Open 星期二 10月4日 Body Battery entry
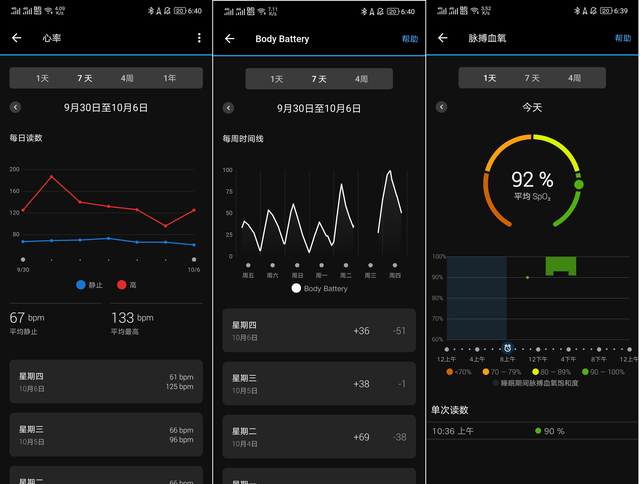Viewport: 640px width, 484px height. 319,437
